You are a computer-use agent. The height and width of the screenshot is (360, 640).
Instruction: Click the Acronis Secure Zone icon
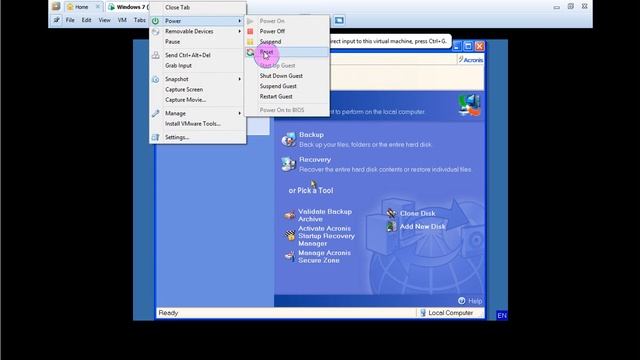[289, 256]
